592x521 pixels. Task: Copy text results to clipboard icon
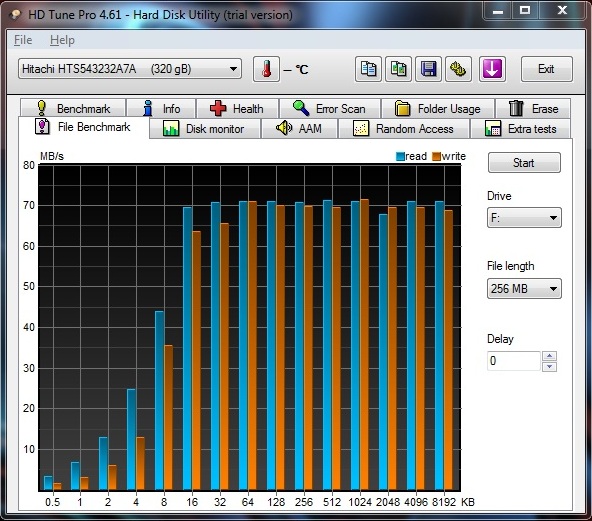(x=368, y=69)
